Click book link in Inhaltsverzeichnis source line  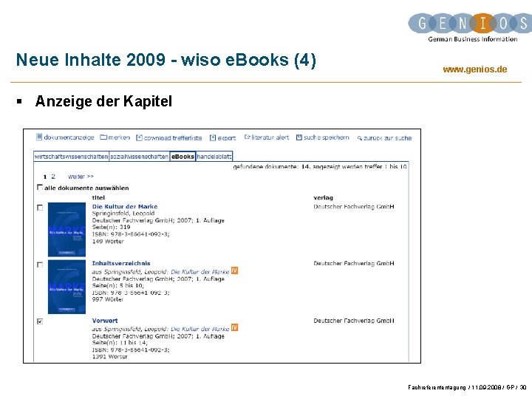pyautogui.click(x=199, y=272)
